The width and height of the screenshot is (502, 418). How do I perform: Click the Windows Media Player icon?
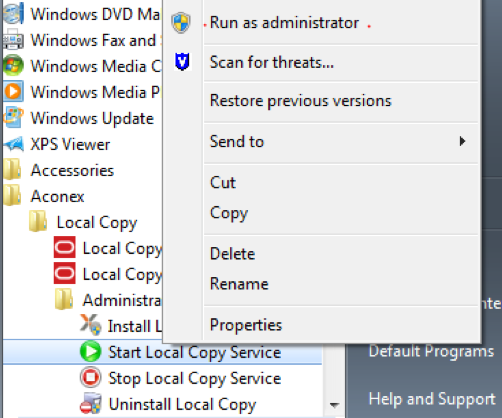[x=13, y=91]
